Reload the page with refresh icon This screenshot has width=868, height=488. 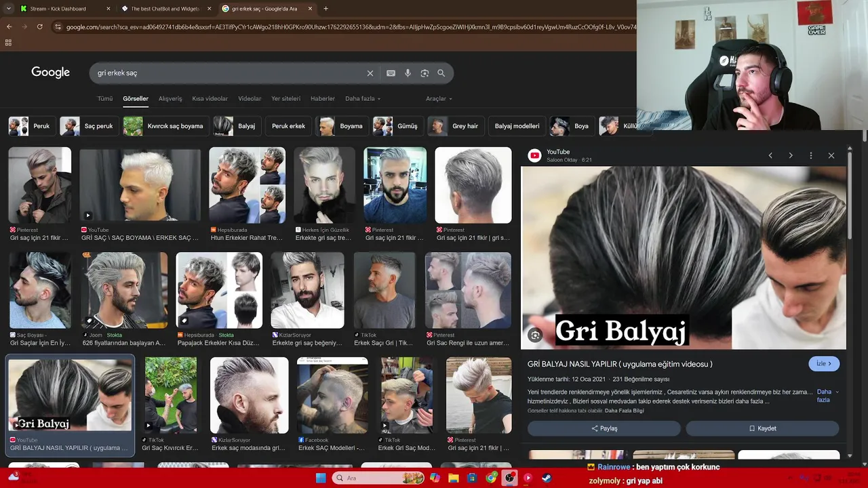coord(39,26)
